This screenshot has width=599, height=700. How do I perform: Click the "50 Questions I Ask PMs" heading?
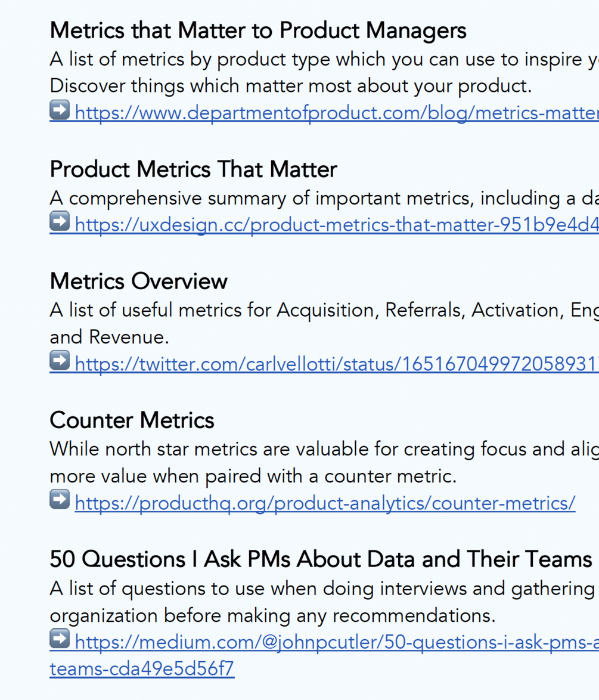click(x=321, y=559)
